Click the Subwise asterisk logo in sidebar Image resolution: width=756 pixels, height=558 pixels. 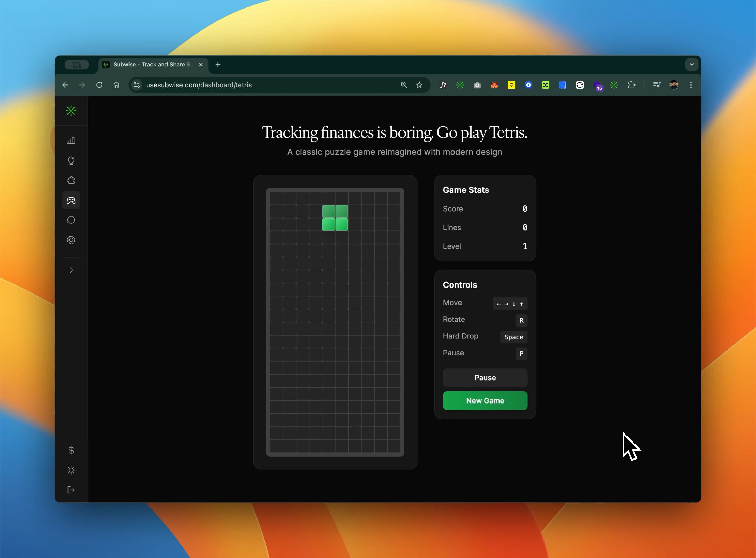click(71, 111)
